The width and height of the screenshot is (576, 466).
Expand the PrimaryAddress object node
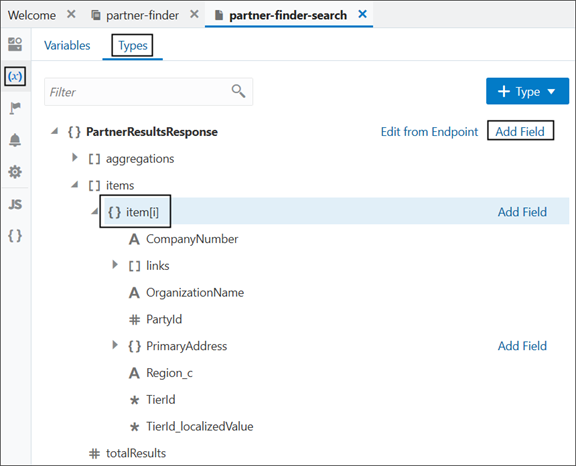pos(115,345)
